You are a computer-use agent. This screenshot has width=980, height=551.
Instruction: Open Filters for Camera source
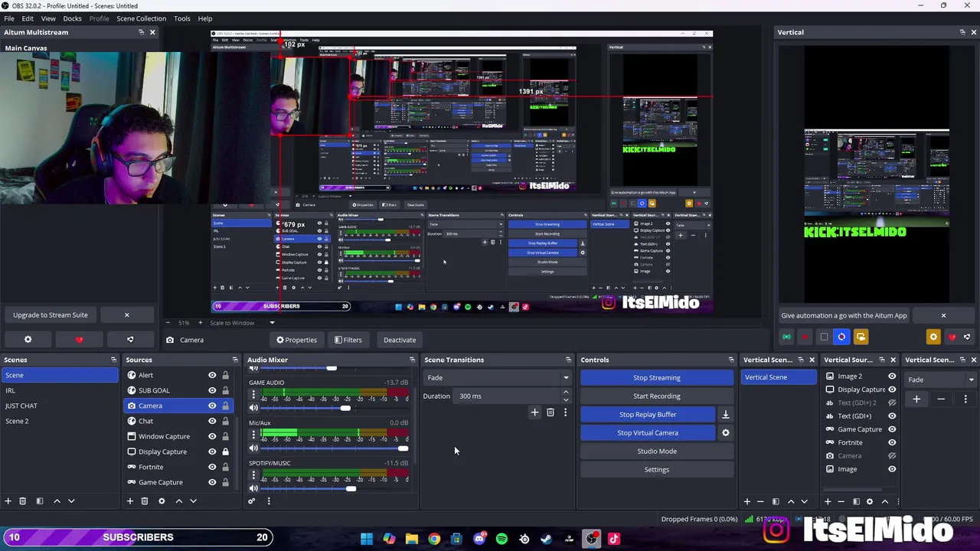(x=348, y=340)
